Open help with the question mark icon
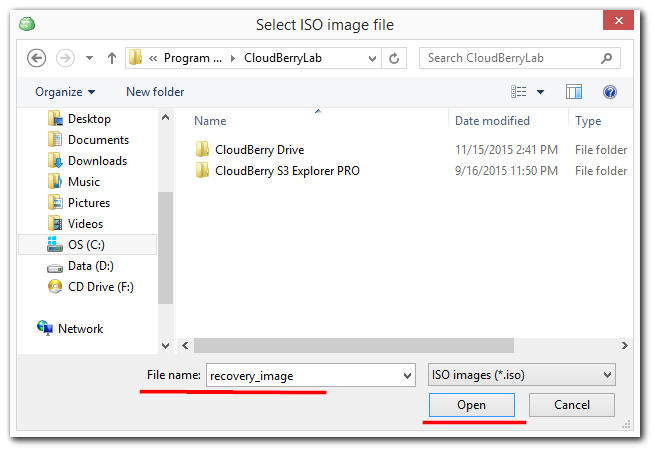This screenshot has width=658, height=455. click(x=610, y=92)
